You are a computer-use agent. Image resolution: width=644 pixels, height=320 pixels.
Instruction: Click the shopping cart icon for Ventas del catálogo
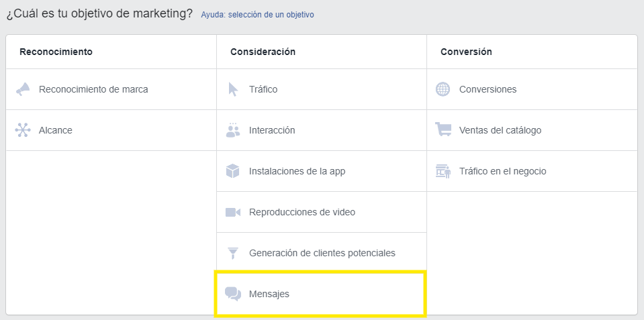[443, 129]
